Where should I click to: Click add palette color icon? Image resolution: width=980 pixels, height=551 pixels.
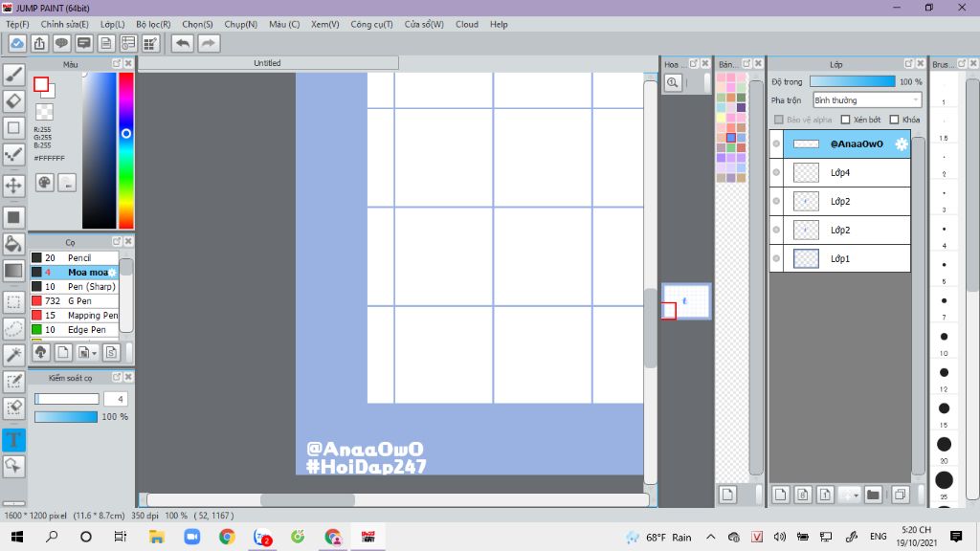[x=727, y=495]
